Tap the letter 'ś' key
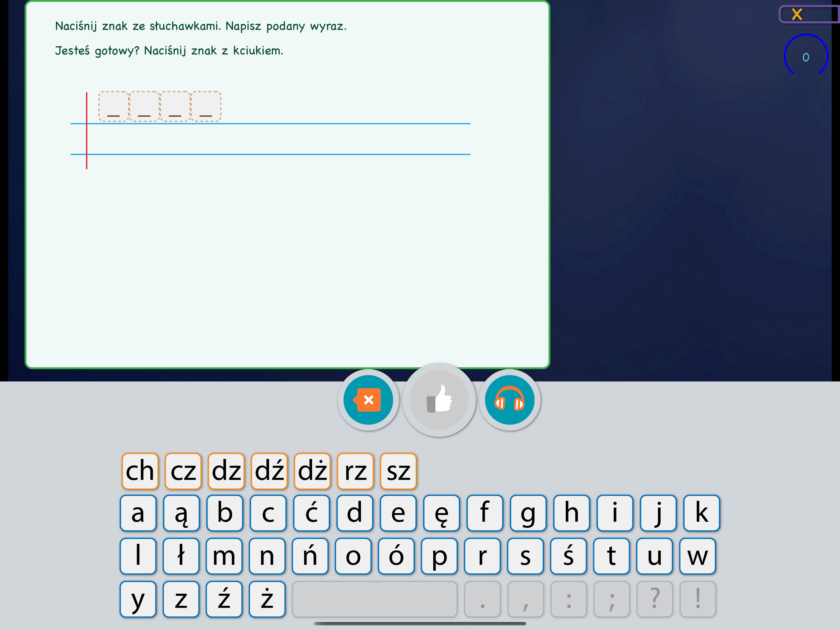The width and height of the screenshot is (840, 630). pyautogui.click(x=569, y=556)
